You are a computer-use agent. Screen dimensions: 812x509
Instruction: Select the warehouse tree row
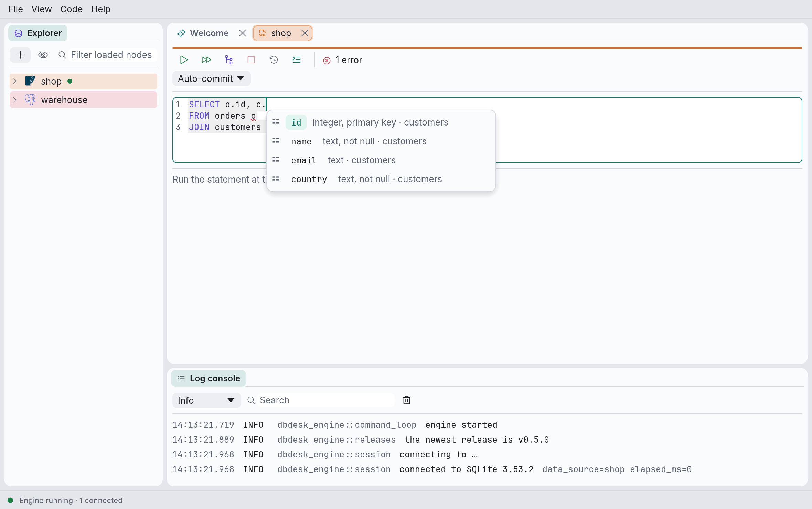83,100
